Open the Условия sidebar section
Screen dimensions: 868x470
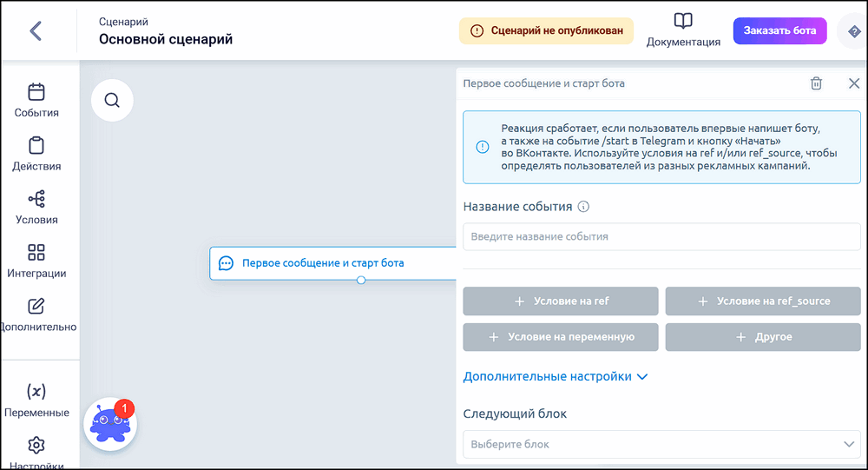tap(36, 208)
